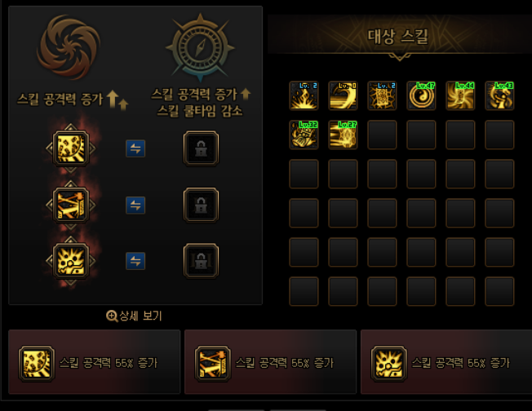Expand the 대상 스킬 header arrow

(x=399, y=56)
